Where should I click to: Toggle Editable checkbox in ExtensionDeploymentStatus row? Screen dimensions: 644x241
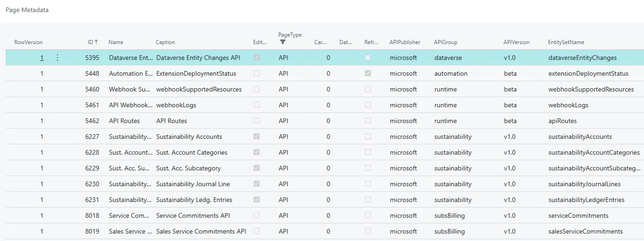256,73
